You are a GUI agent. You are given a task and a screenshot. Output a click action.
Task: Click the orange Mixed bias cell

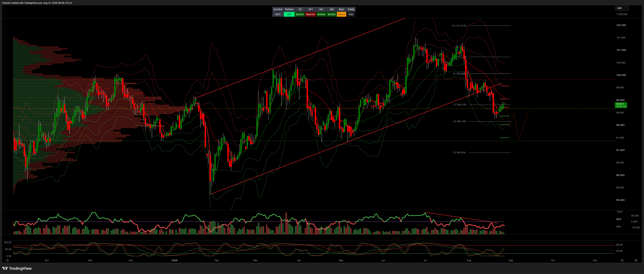tap(341, 14)
